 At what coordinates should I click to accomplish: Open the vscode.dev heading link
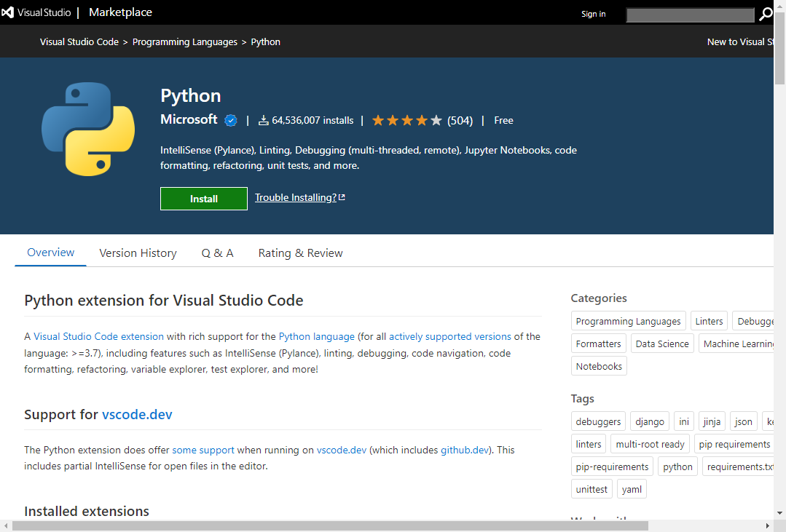point(138,414)
